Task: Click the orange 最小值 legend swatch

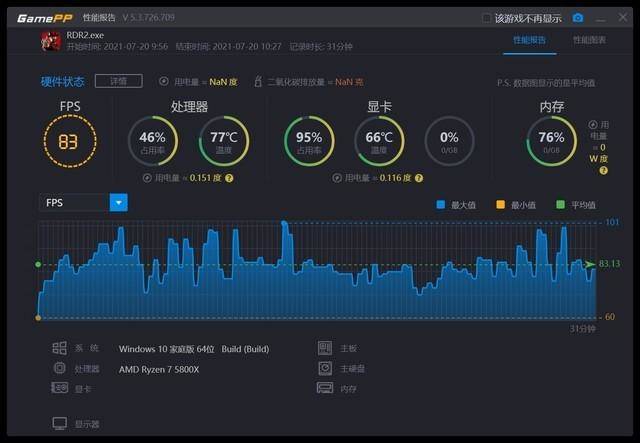Action: (500, 205)
